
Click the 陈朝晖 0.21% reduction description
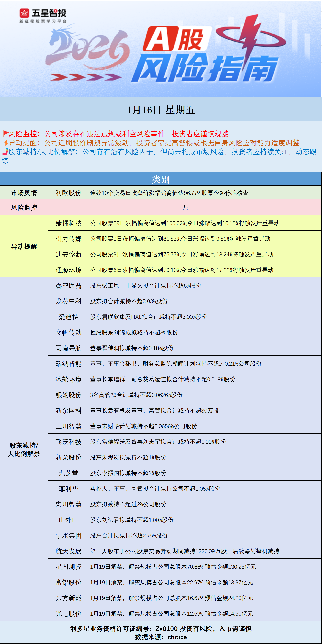(x=176, y=364)
